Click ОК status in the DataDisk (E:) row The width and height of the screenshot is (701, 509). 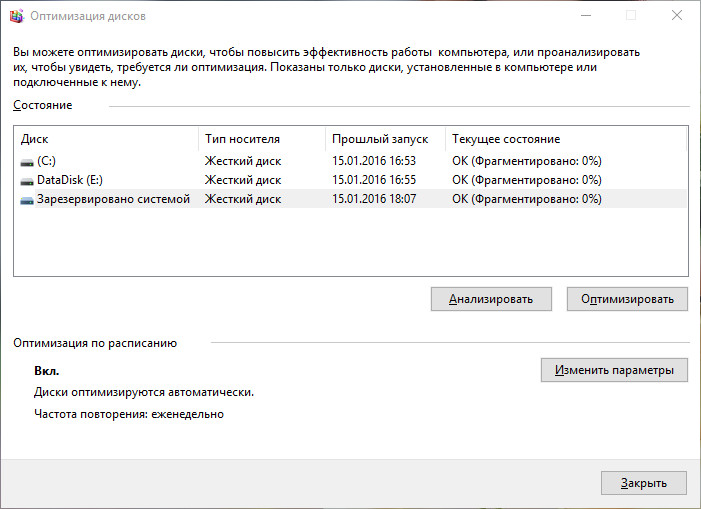click(x=527, y=180)
